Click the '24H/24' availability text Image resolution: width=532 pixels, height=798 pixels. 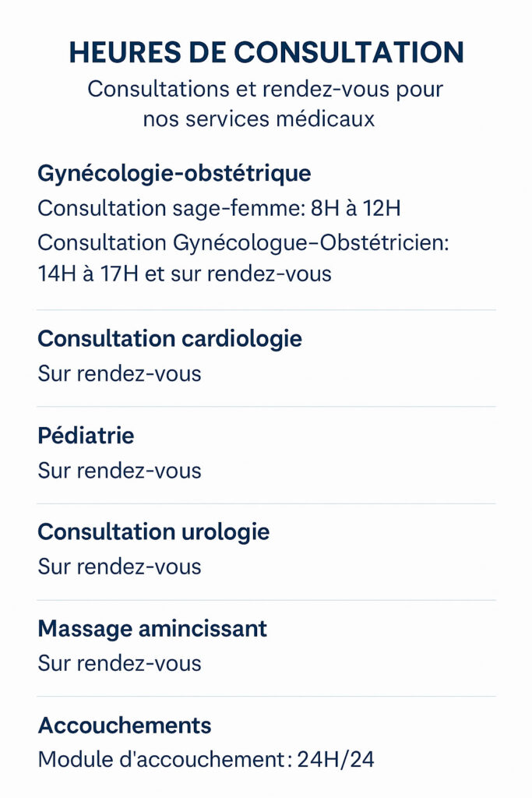(x=336, y=760)
